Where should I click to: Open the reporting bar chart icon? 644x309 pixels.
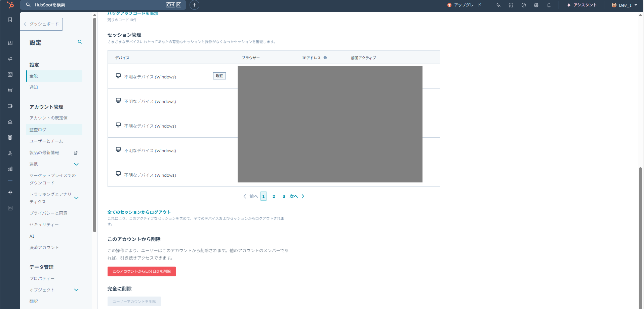(x=10, y=169)
